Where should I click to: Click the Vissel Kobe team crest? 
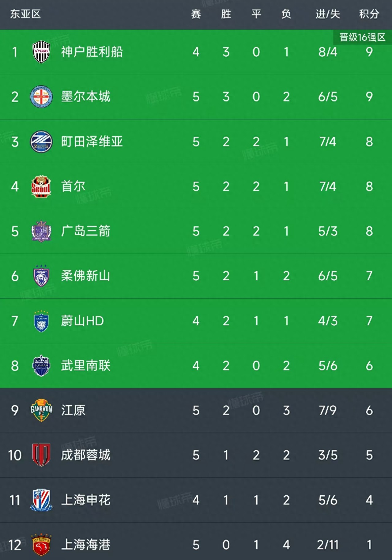click(x=41, y=52)
